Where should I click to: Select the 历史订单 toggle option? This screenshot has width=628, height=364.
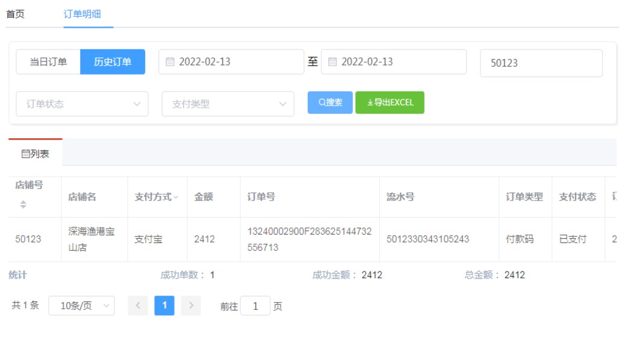(x=113, y=62)
